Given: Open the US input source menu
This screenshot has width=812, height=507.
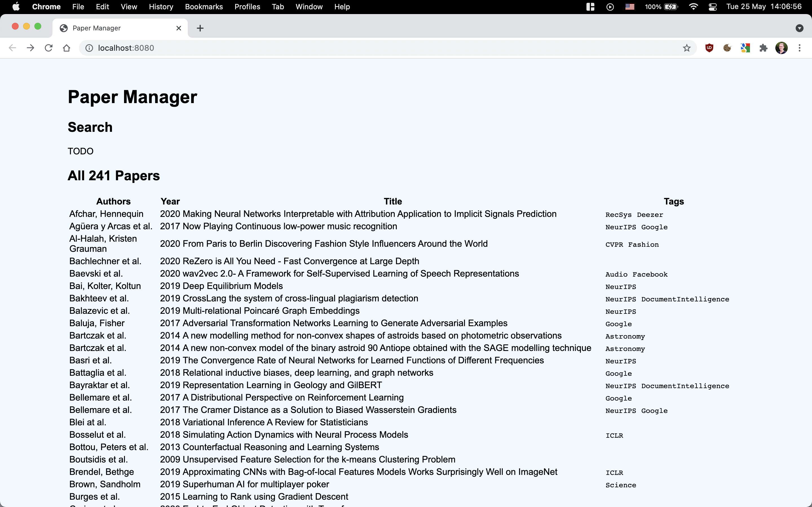Looking at the screenshot, I should coord(630,7).
